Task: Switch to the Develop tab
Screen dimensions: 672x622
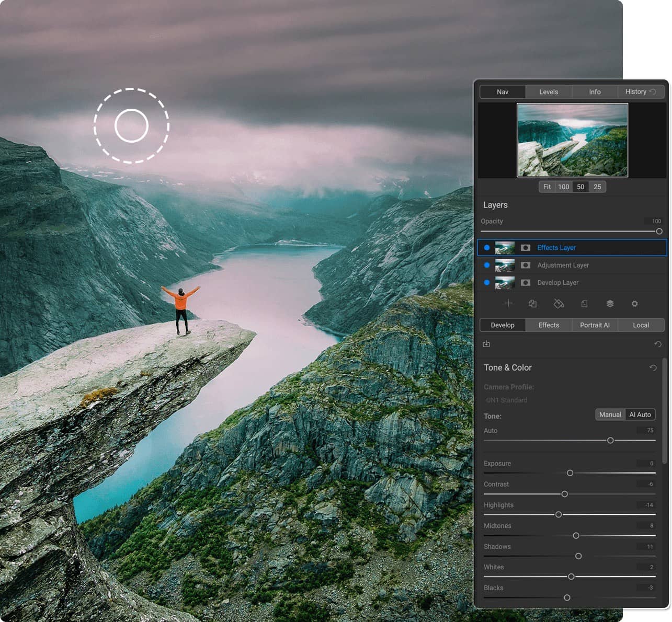Action: (503, 325)
